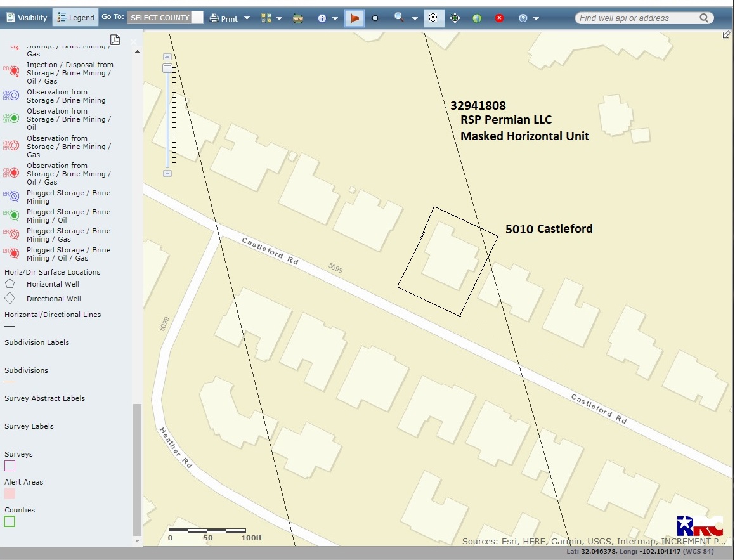Export the legend via the PDF icon
Screen dimensions: 735x560
[115, 40]
